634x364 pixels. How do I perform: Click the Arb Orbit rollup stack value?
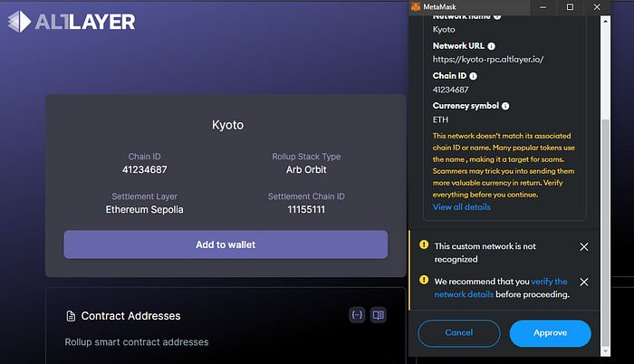(x=306, y=170)
